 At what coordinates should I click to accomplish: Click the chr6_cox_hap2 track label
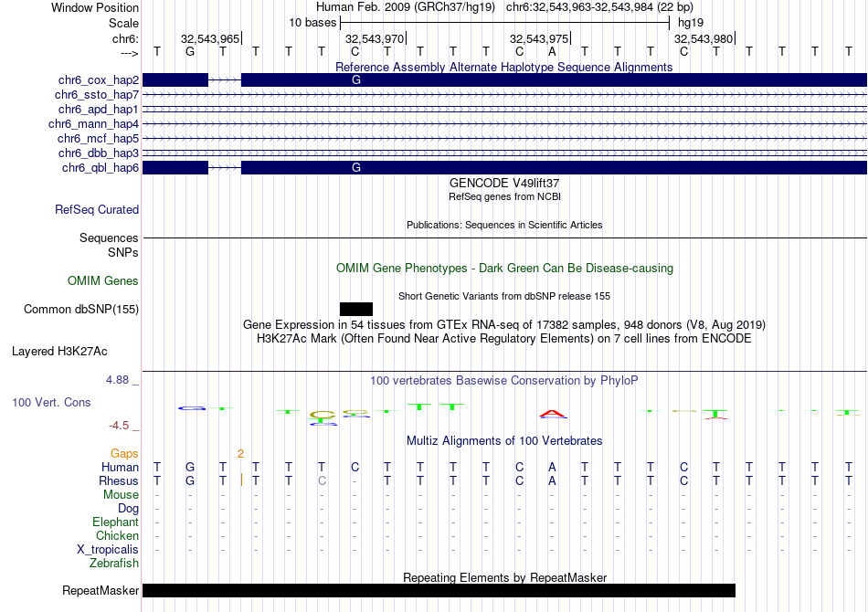pos(99,80)
